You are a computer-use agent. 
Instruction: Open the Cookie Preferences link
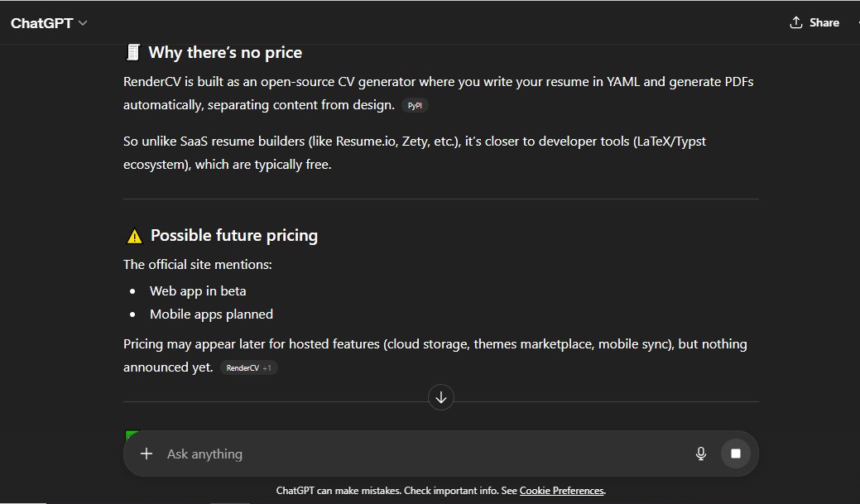[x=561, y=491]
